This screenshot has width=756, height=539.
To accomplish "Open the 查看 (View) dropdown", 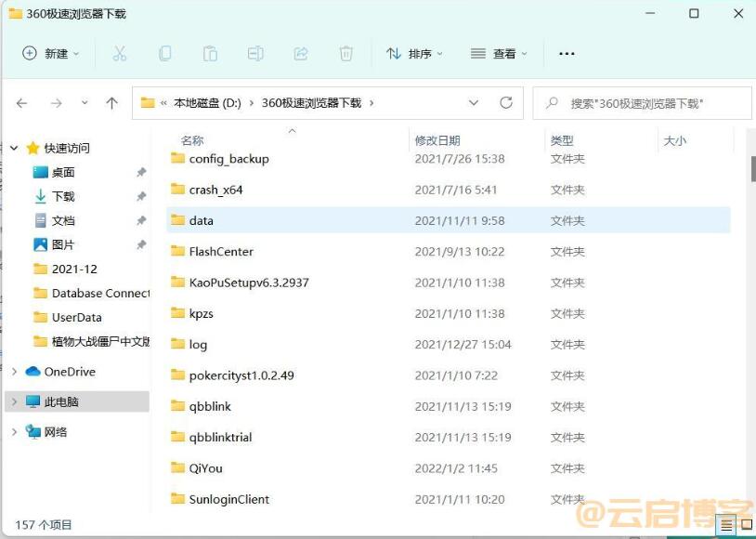I will pos(499,54).
